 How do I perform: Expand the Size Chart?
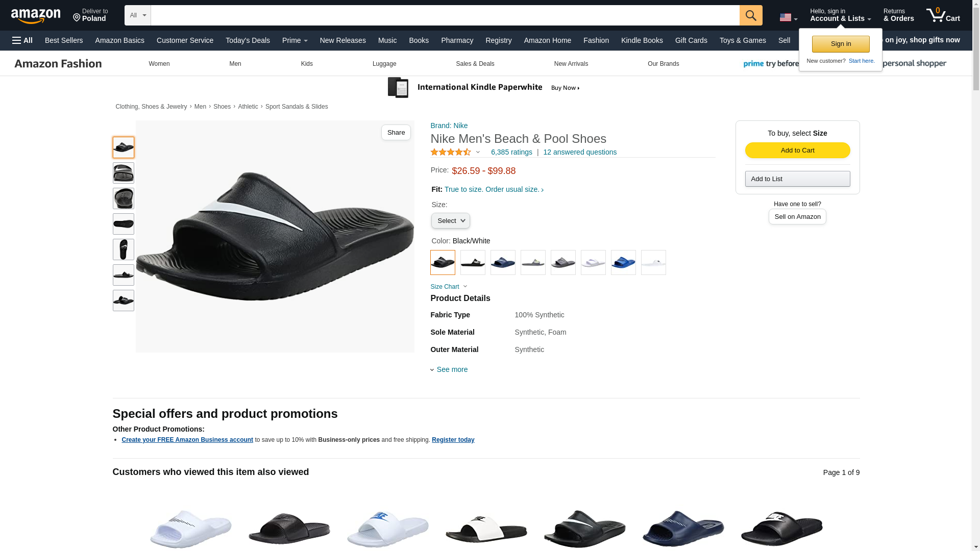point(448,287)
